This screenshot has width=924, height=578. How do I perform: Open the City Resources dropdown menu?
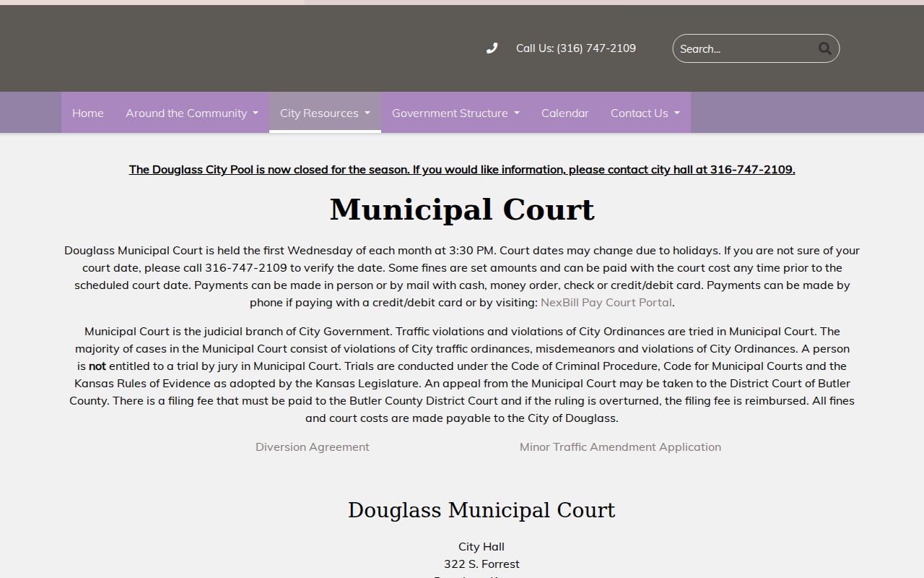pyautogui.click(x=325, y=113)
